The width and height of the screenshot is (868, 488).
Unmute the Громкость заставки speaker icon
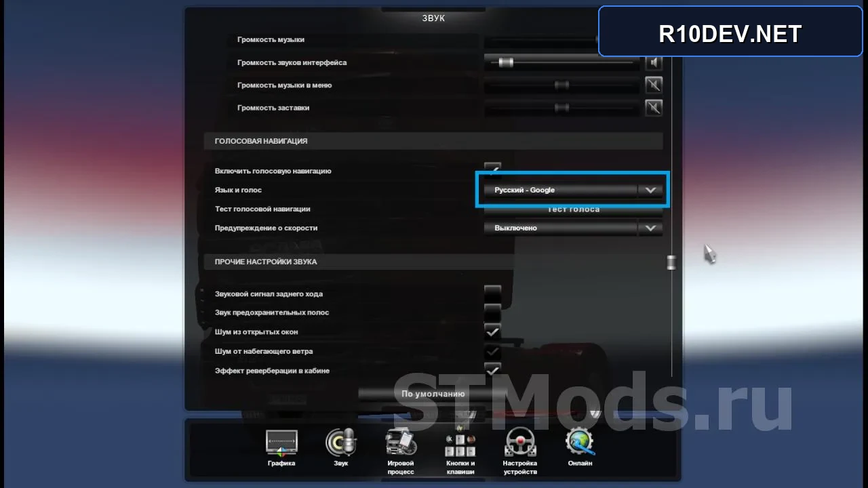[x=653, y=108]
